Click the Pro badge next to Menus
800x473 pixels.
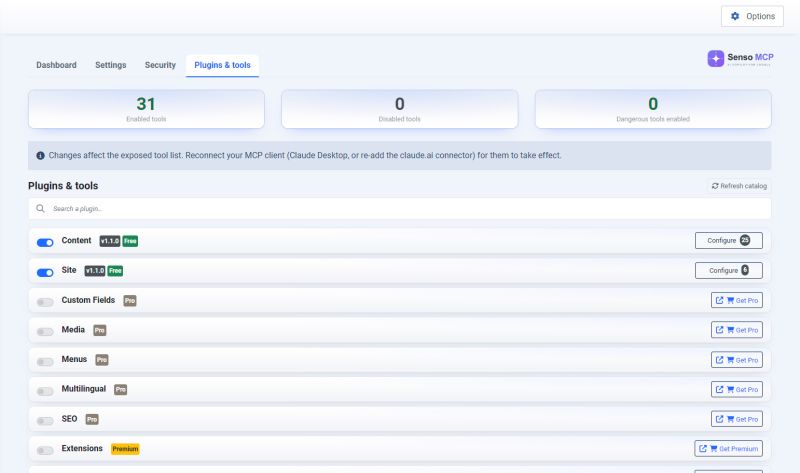102,360
